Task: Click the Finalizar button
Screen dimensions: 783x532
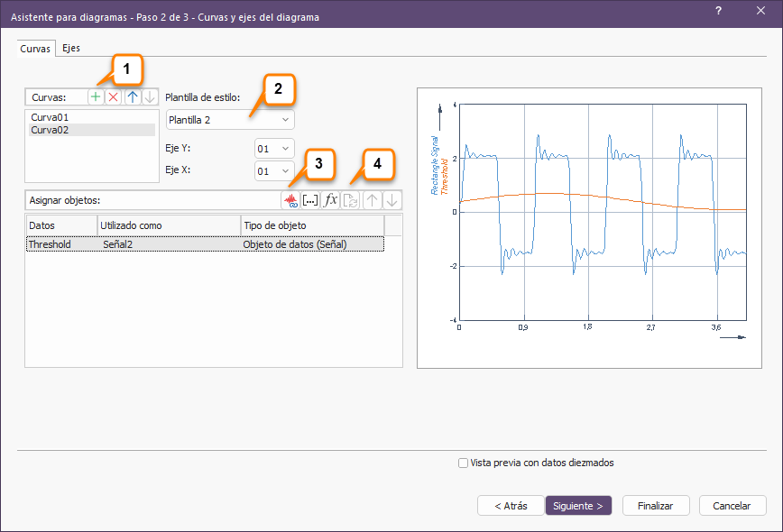Action: coord(655,506)
